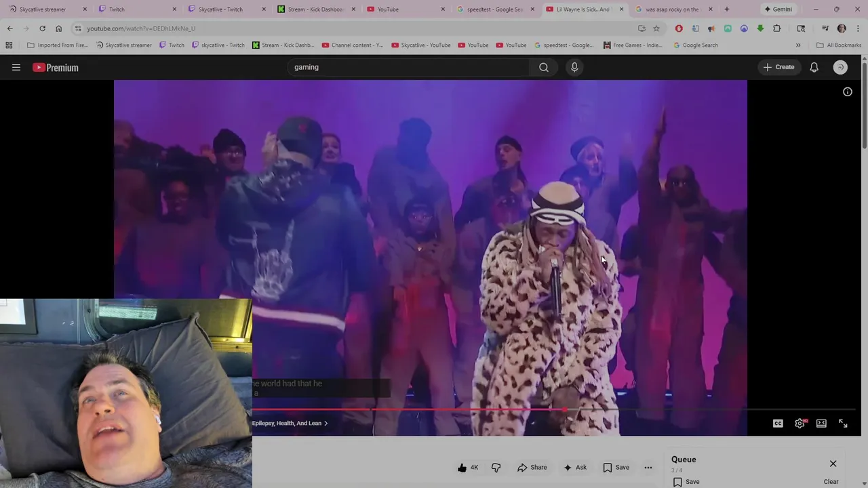Click the search magnifier button

coord(543,67)
